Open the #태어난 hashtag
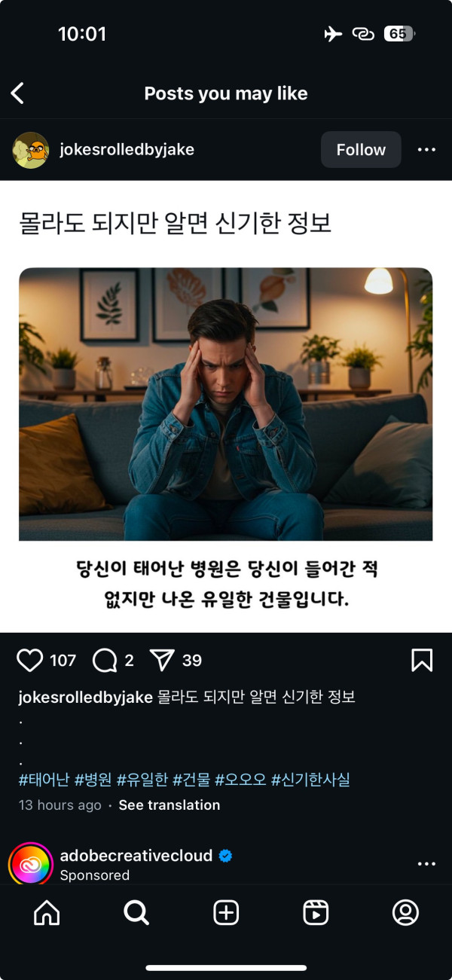This screenshot has height=980, width=452. click(x=44, y=780)
